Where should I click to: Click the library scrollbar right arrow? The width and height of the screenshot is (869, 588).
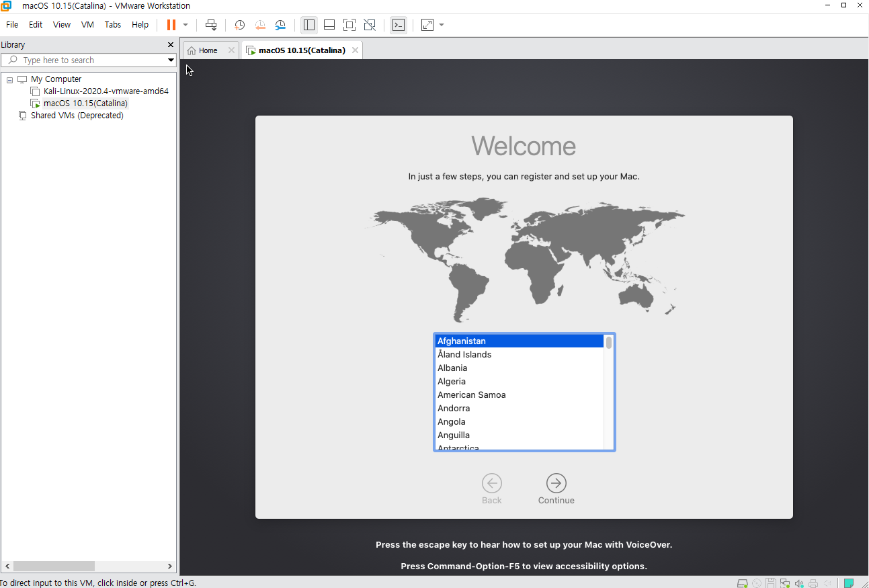tap(170, 566)
